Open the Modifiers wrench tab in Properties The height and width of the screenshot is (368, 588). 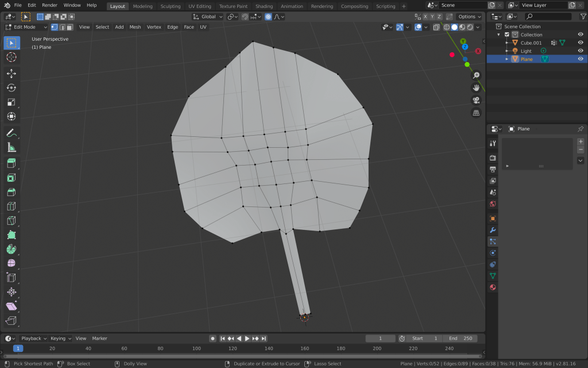[493, 230]
